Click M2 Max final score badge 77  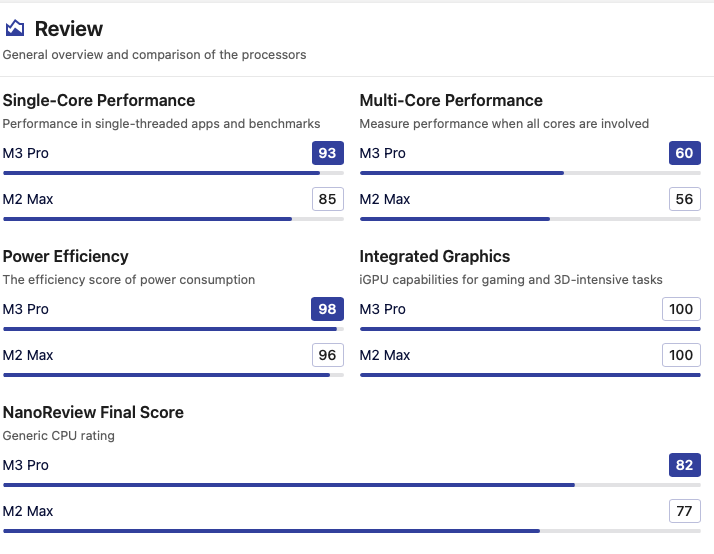684,511
